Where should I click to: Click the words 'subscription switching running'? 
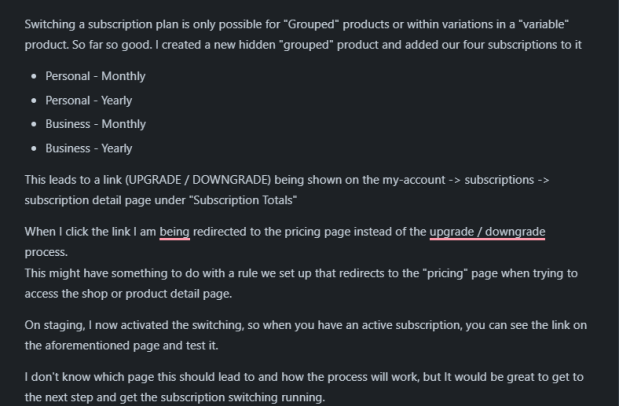[x=242, y=397]
